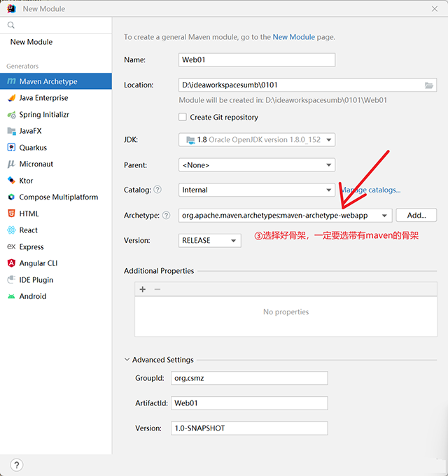Screen dimensions: 448x476
Task: Open the JDK version dropdown
Action: (257, 139)
